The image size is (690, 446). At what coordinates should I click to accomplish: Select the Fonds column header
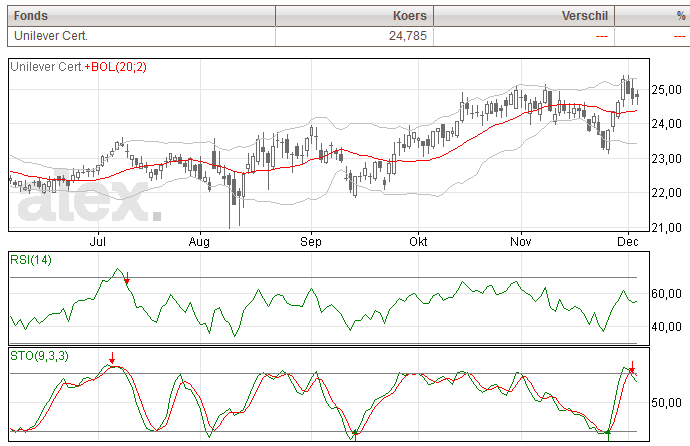[x=141, y=16]
